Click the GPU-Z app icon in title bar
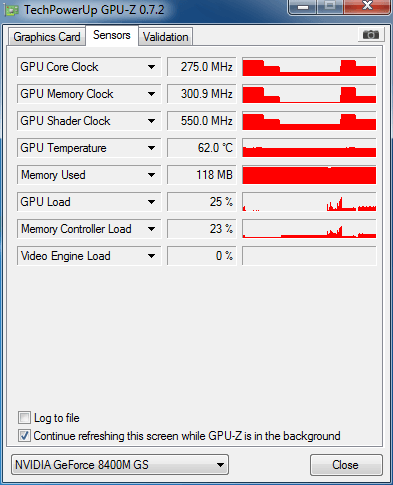This screenshot has height=485, width=393. point(11,10)
